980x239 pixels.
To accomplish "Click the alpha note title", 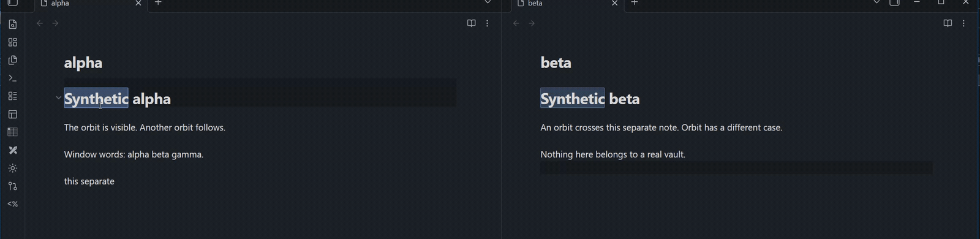I will tap(83, 63).
